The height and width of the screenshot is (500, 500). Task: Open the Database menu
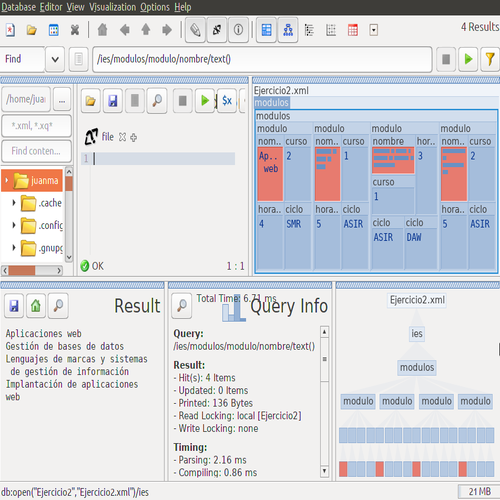(18, 7)
